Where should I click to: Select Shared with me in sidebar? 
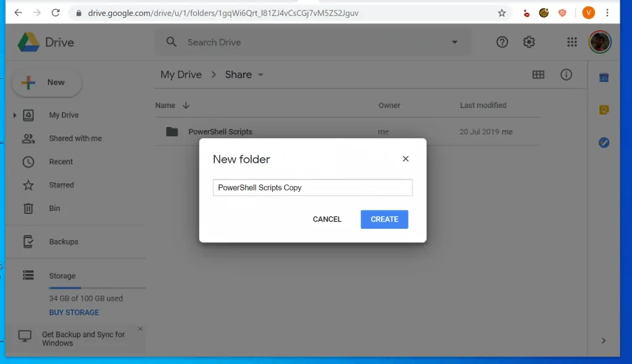75,138
